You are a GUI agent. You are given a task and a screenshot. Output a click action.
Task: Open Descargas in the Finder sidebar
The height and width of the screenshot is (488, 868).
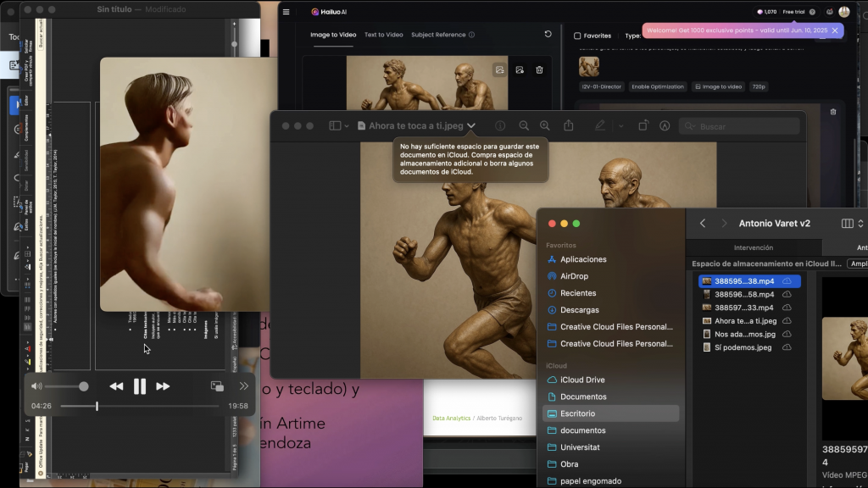pyautogui.click(x=579, y=310)
